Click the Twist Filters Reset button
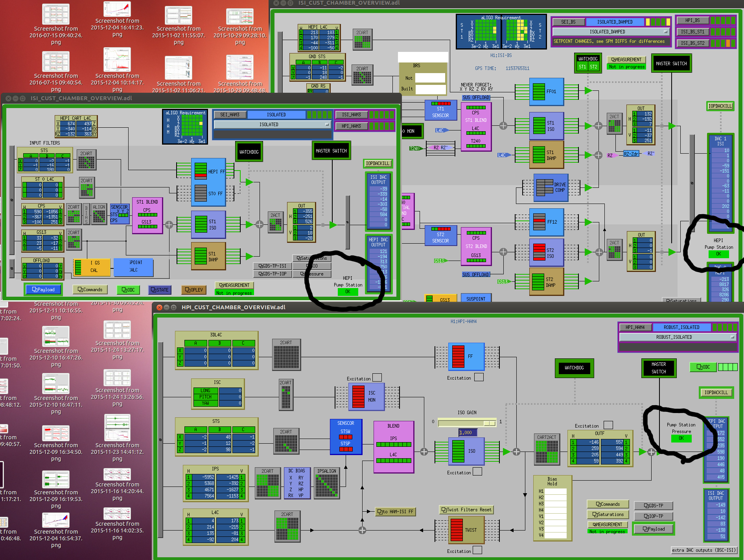This screenshot has width=744, height=560. (466, 510)
